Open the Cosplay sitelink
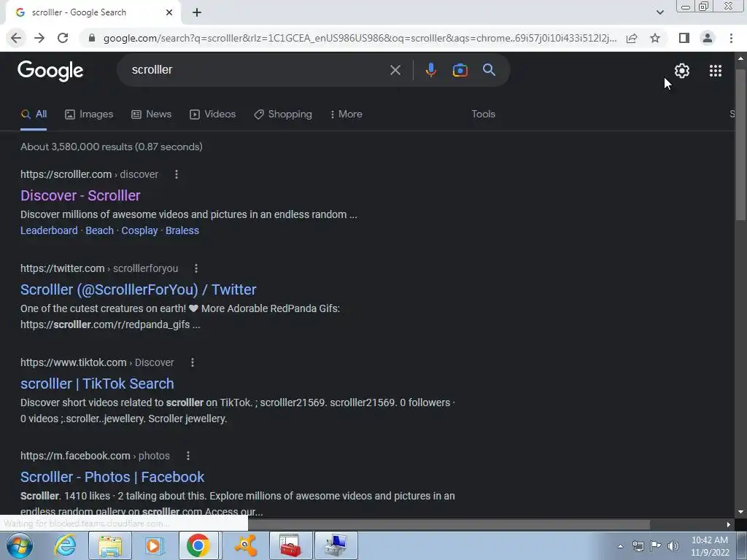747x560 pixels. click(139, 230)
